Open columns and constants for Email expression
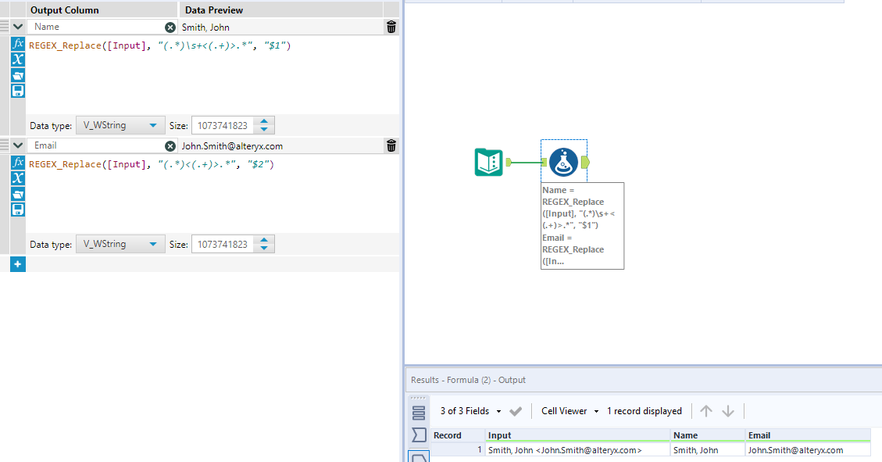This screenshot has width=882, height=462. click(18, 178)
